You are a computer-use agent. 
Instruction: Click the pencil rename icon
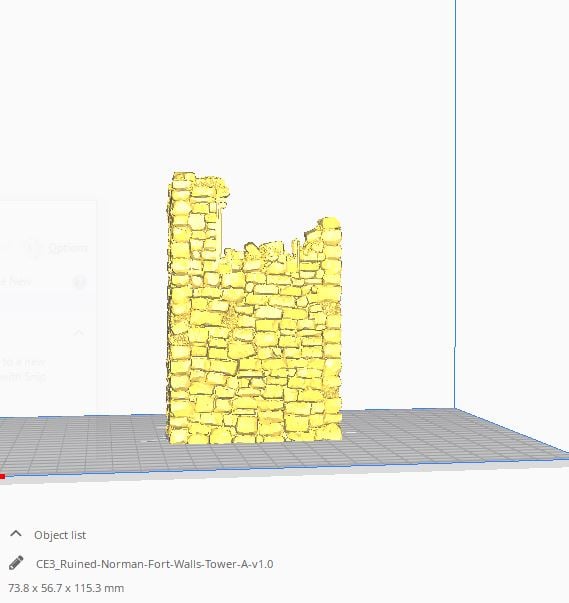[16, 563]
